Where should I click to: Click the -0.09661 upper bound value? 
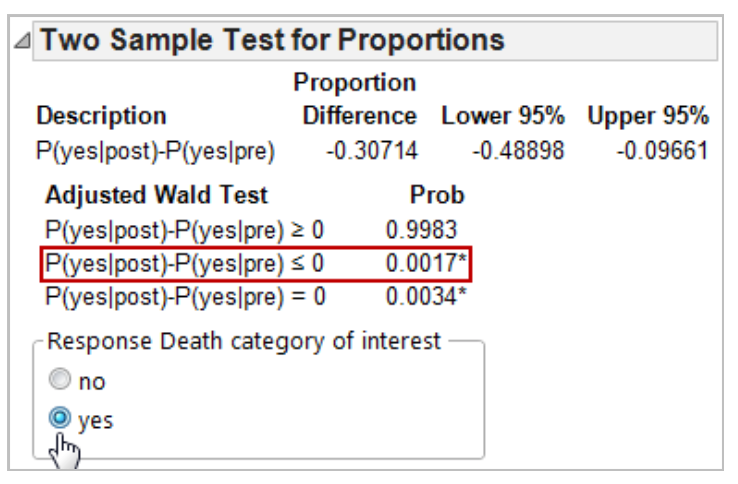tap(662, 151)
